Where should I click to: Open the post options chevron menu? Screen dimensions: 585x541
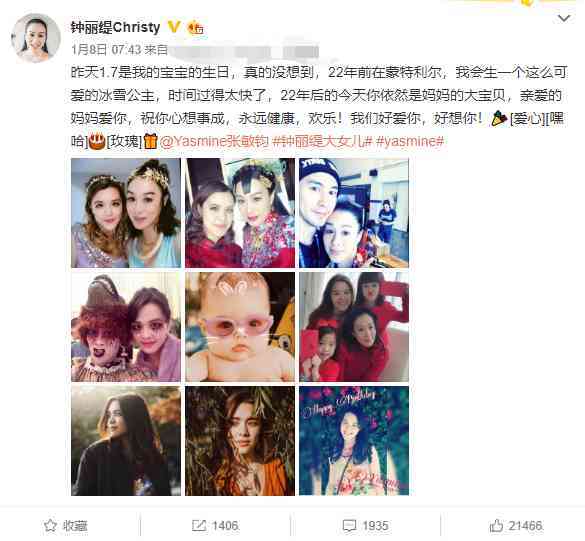(564, 18)
